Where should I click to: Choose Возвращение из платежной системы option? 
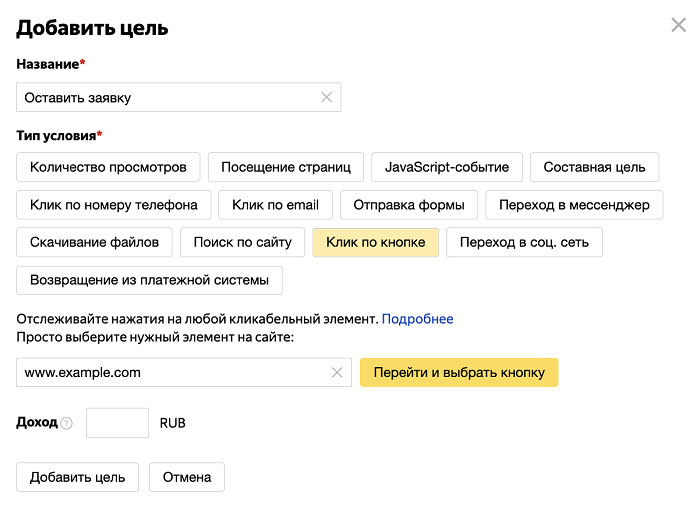pos(149,280)
